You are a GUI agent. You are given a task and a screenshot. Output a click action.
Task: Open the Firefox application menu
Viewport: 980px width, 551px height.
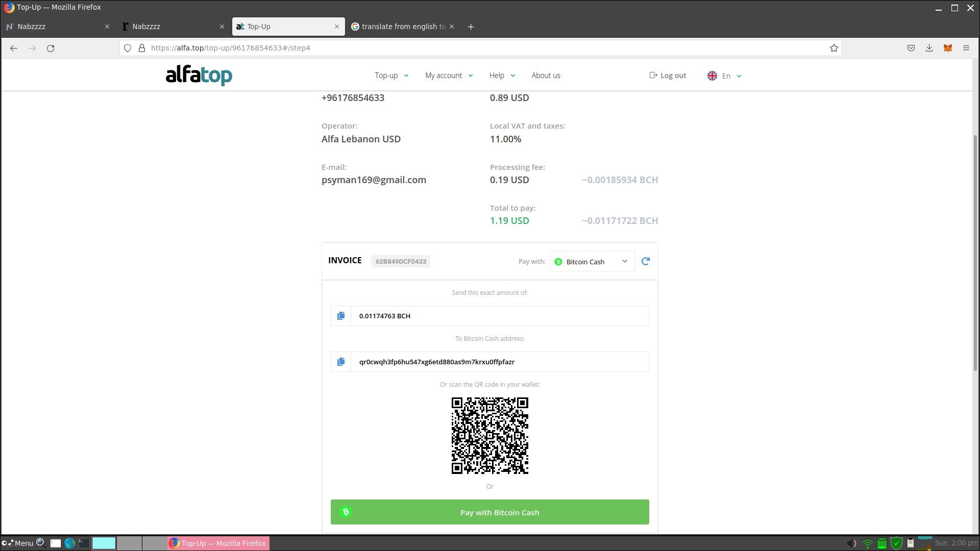(966, 48)
